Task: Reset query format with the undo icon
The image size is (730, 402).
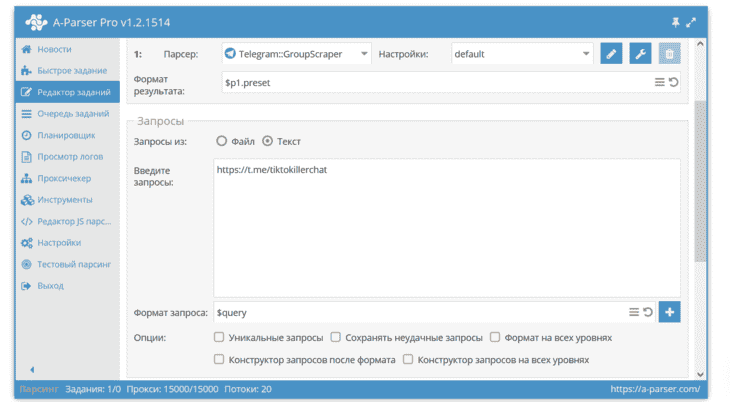Action: [x=648, y=312]
